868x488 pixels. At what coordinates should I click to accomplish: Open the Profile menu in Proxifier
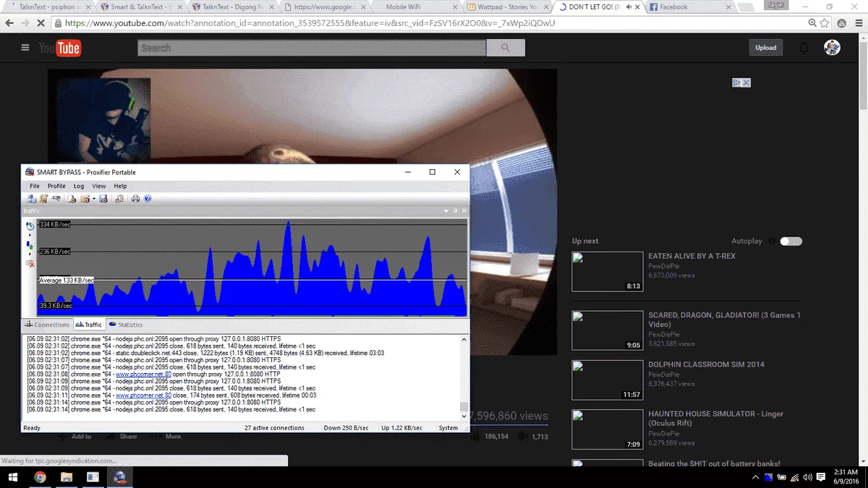click(56, 187)
